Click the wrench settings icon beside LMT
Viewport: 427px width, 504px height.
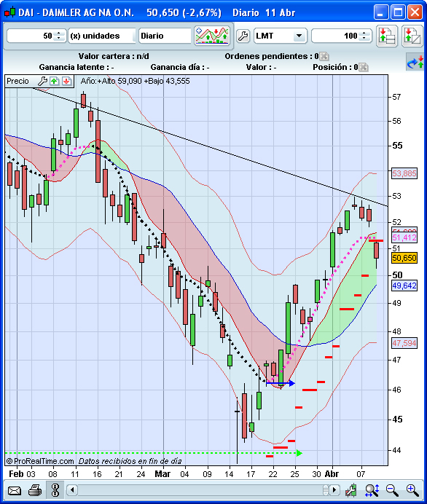pyautogui.click(x=243, y=36)
